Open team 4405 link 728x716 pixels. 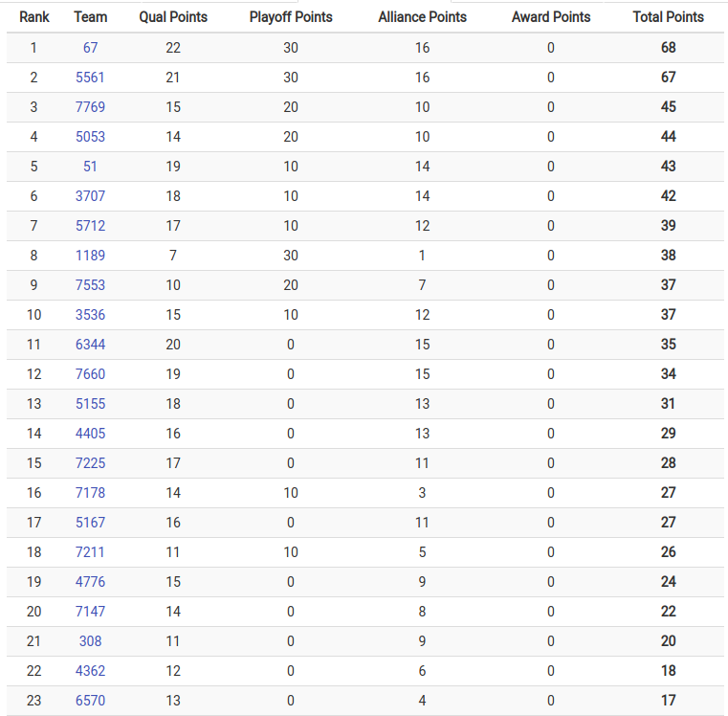click(x=90, y=434)
